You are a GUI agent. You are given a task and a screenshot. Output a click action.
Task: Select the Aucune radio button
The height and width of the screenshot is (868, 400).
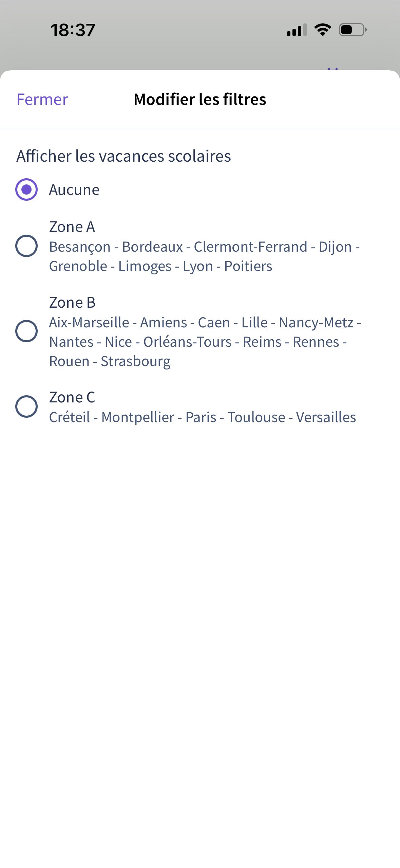click(26, 189)
